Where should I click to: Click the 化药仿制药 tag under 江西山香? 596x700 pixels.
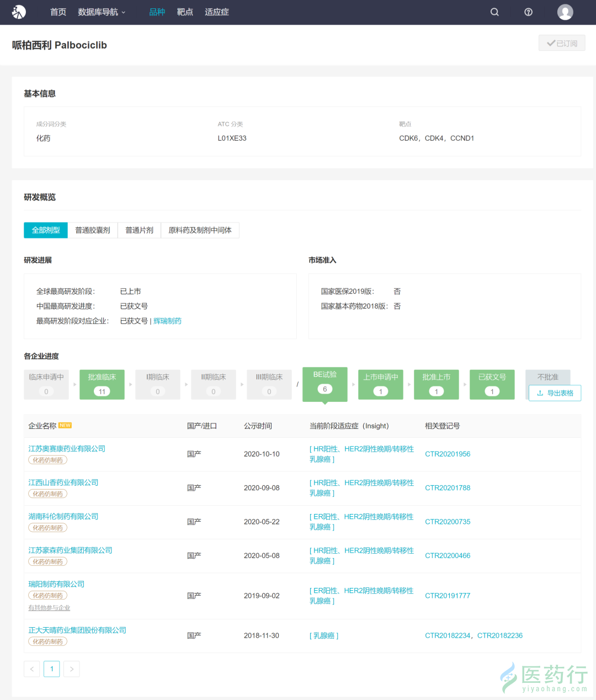(x=47, y=494)
